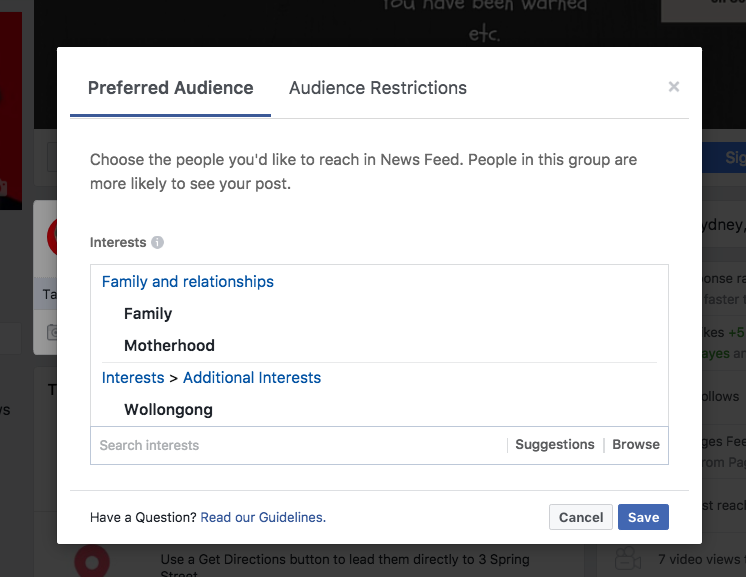The image size is (746, 577).
Task: Open the Additional Interests link
Action: click(x=252, y=378)
